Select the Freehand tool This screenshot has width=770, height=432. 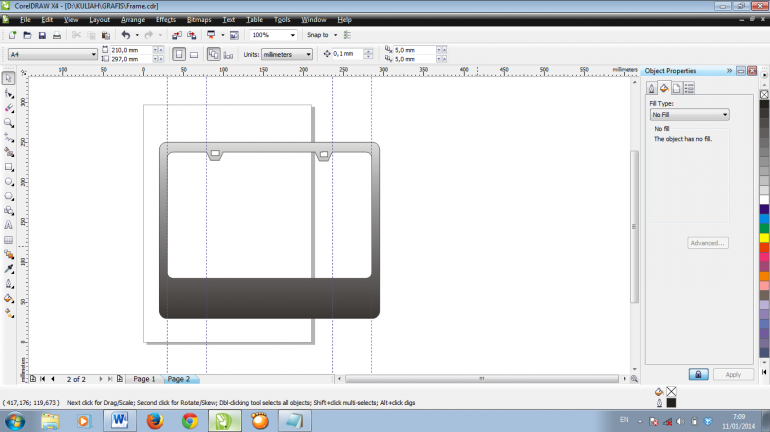(x=8, y=137)
